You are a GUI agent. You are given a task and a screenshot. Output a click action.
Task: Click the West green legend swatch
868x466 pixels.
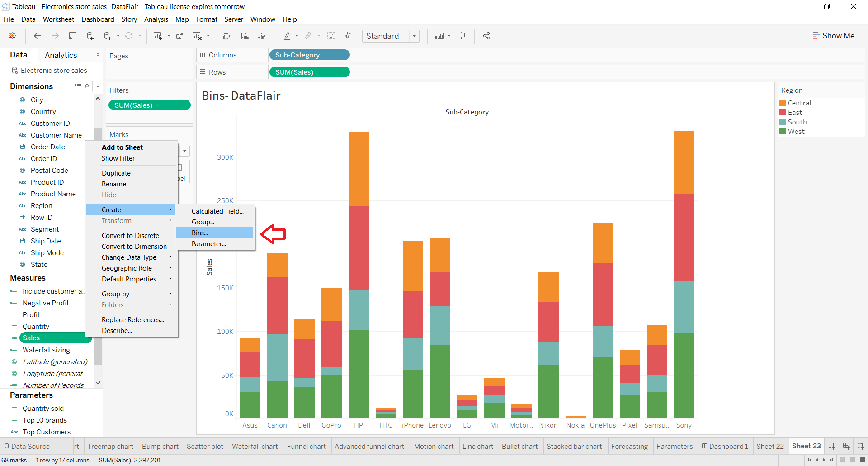coord(783,131)
